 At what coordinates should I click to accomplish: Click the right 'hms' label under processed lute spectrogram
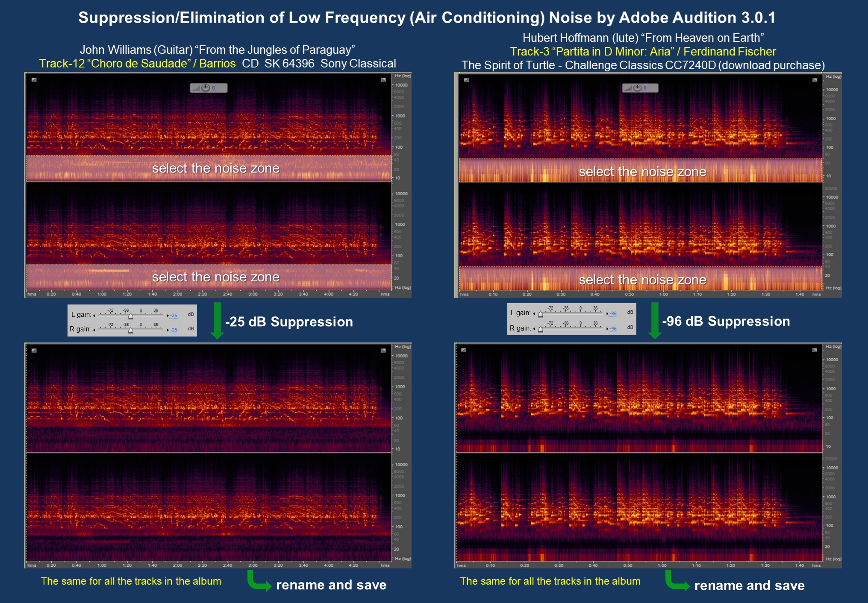(816, 565)
